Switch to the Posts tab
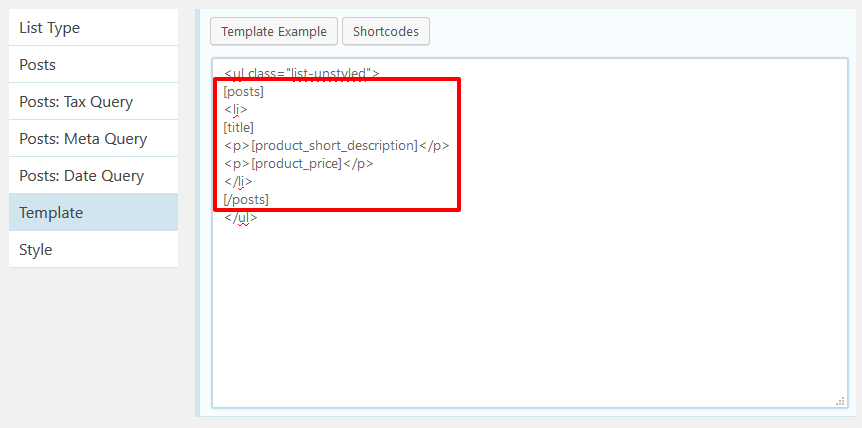The height and width of the screenshot is (428, 862). [x=93, y=65]
